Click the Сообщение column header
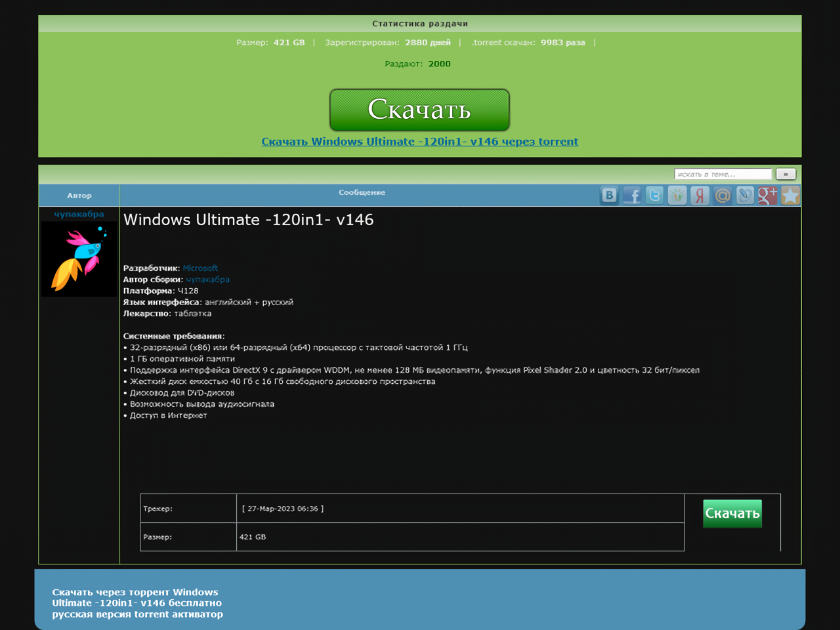The height and width of the screenshot is (630, 840). pos(362,192)
